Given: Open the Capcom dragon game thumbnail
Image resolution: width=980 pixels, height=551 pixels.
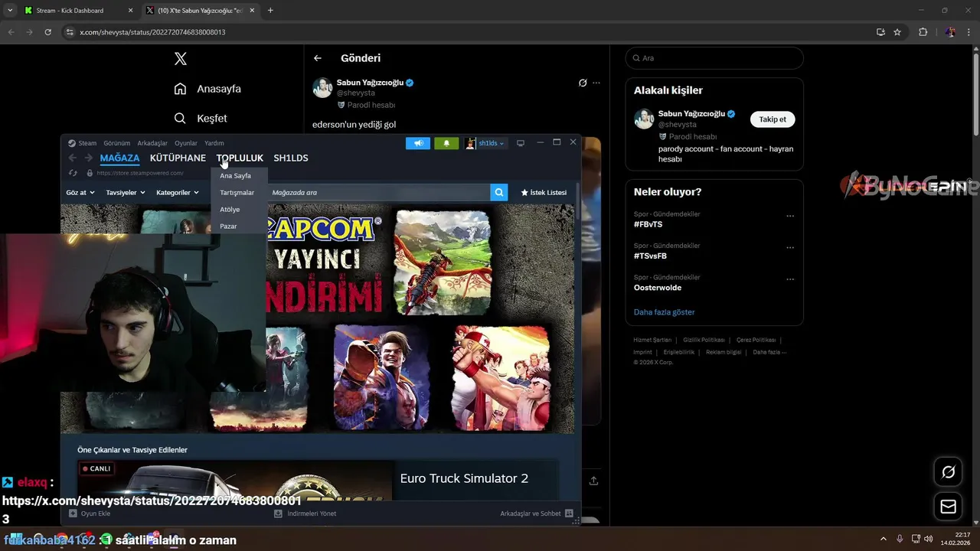Looking at the screenshot, I should point(443,262).
